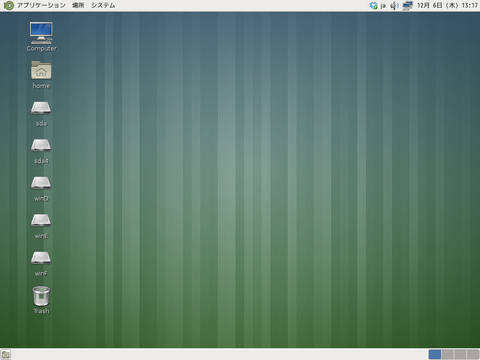Click the ja input method indicator

pos(383,6)
